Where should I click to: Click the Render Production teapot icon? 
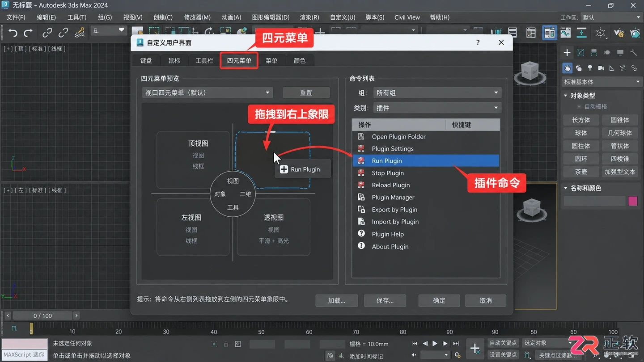click(x=635, y=33)
